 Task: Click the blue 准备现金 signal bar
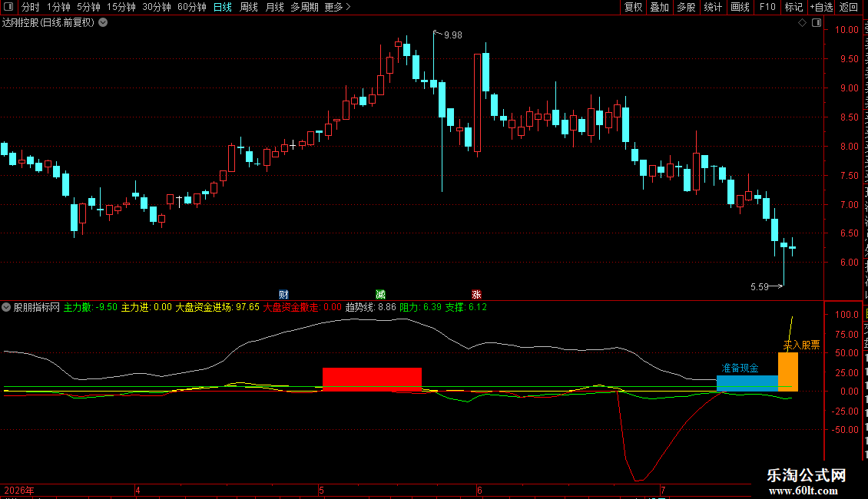click(x=747, y=383)
